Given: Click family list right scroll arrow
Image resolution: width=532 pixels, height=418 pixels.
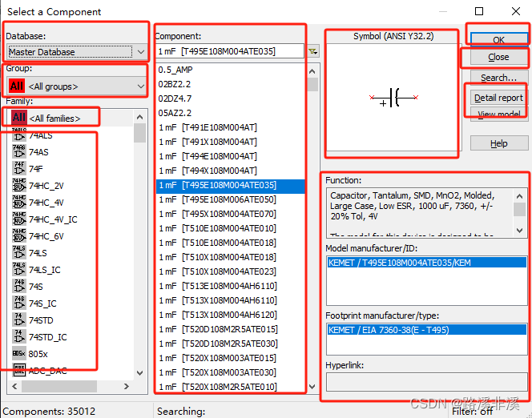Looking at the screenshot, I should (x=127, y=386).
